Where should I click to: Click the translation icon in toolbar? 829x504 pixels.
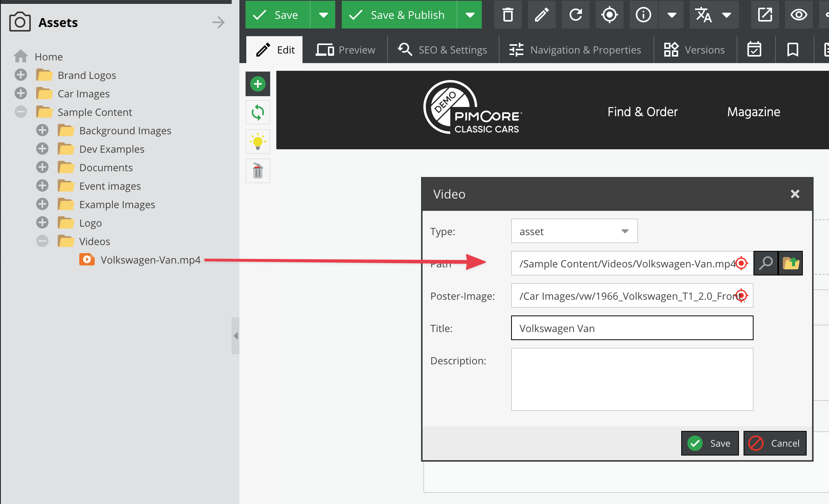coord(704,15)
